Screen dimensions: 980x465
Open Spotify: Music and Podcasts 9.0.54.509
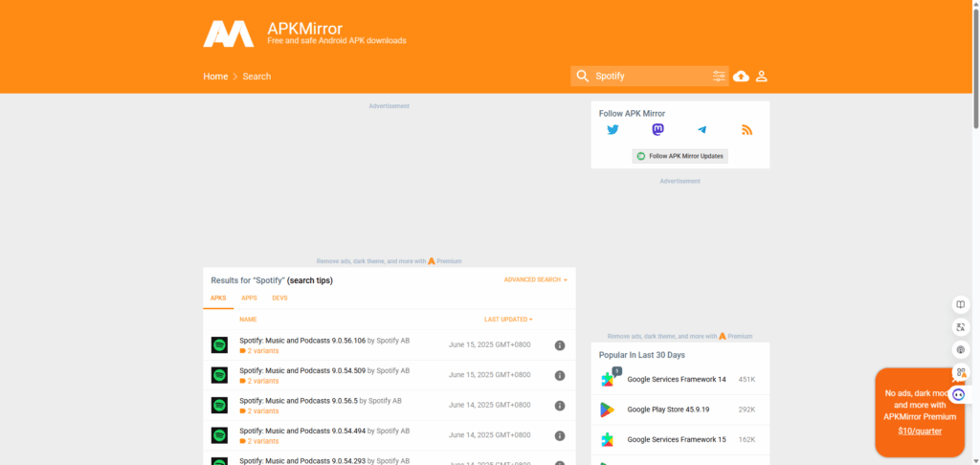[x=302, y=370]
